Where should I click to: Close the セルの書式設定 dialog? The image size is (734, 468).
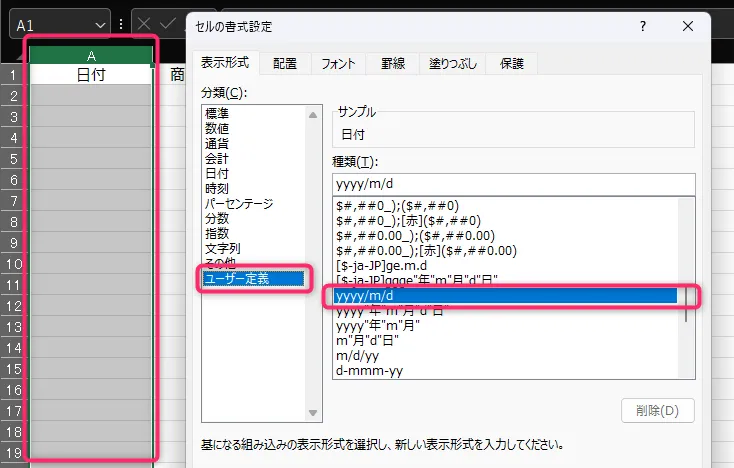tap(687, 26)
